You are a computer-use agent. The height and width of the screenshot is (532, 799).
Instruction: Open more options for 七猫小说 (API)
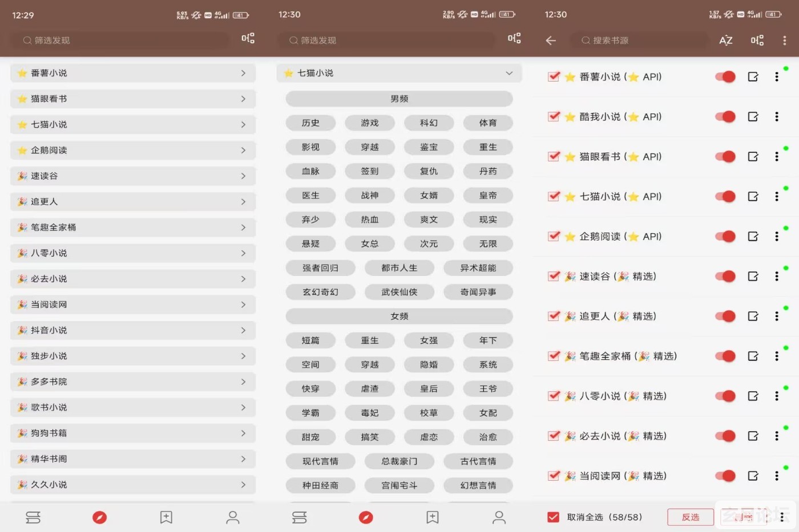click(777, 197)
